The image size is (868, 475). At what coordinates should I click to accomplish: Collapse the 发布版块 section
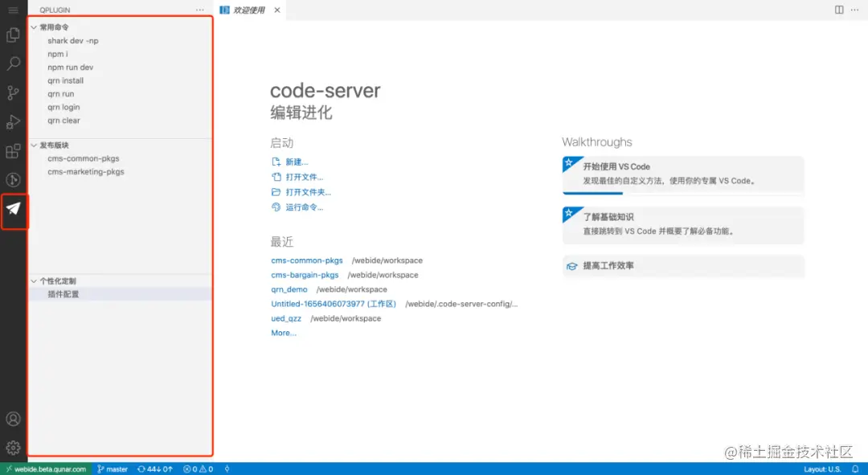120,145
